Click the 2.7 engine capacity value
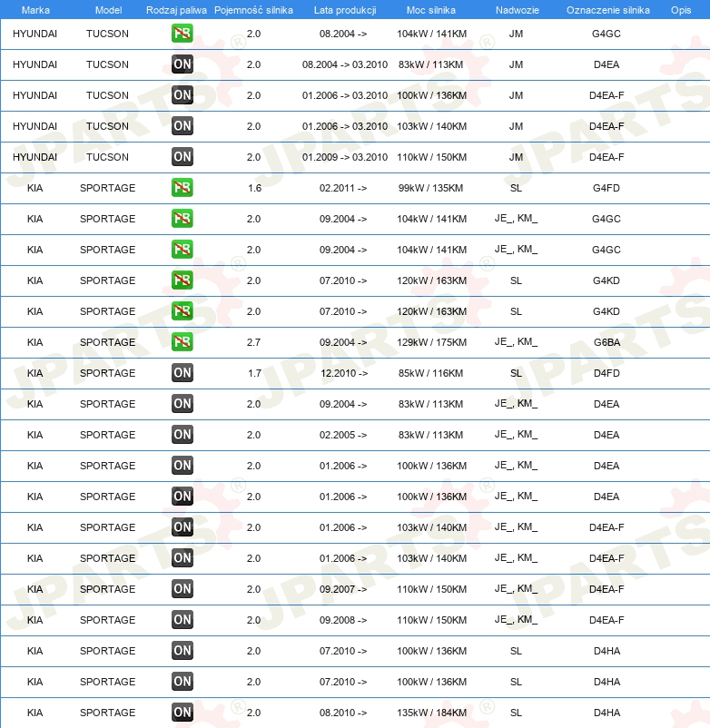This screenshot has height=728, width=710. tap(253, 342)
